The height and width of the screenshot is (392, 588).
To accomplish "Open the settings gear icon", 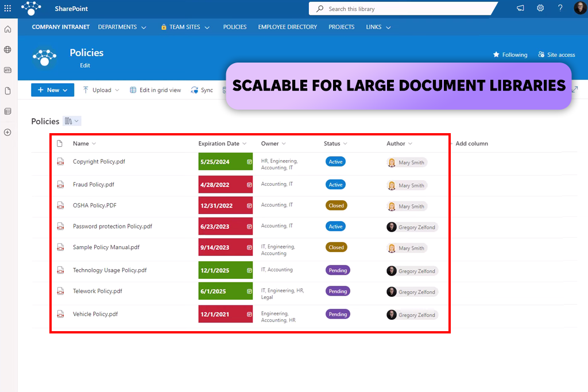I will point(540,8).
